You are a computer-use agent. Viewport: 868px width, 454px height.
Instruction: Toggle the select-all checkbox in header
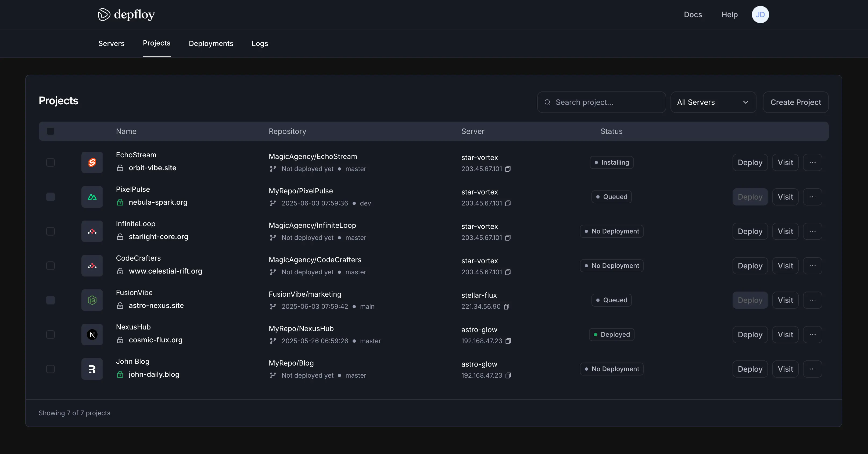tap(51, 131)
